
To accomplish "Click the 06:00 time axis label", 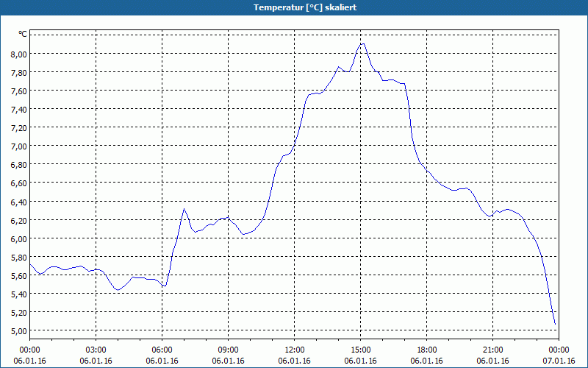I will (x=162, y=350).
